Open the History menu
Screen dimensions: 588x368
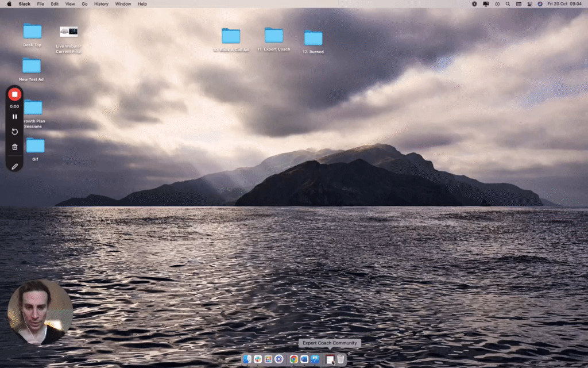pos(101,4)
